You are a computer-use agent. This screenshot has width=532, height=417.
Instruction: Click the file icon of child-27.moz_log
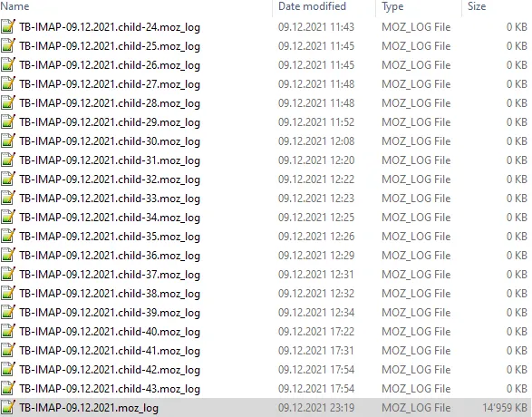pos(8,83)
